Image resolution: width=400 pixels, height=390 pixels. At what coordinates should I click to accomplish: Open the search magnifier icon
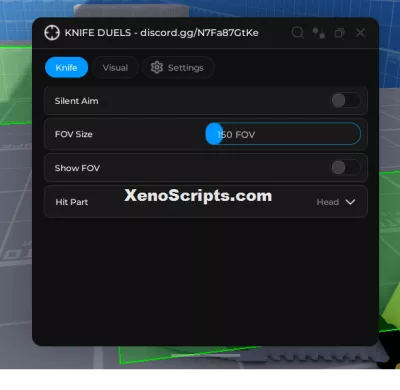coord(298,33)
